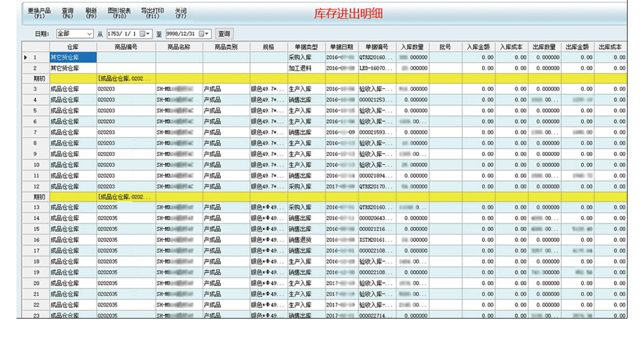Click the 更换产品 (F1) toolbar item
This screenshot has width=644, height=352.
[39, 13]
